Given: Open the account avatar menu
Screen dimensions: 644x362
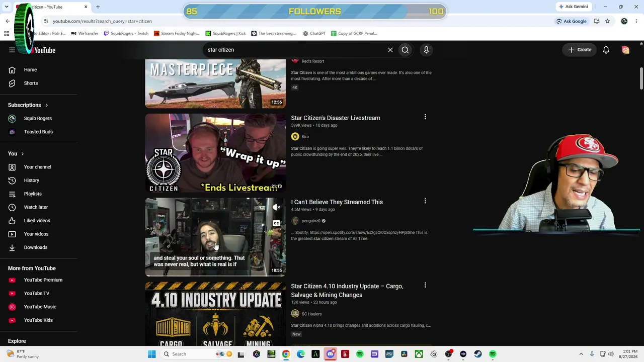Looking at the screenshot, I should coord(625,50).
